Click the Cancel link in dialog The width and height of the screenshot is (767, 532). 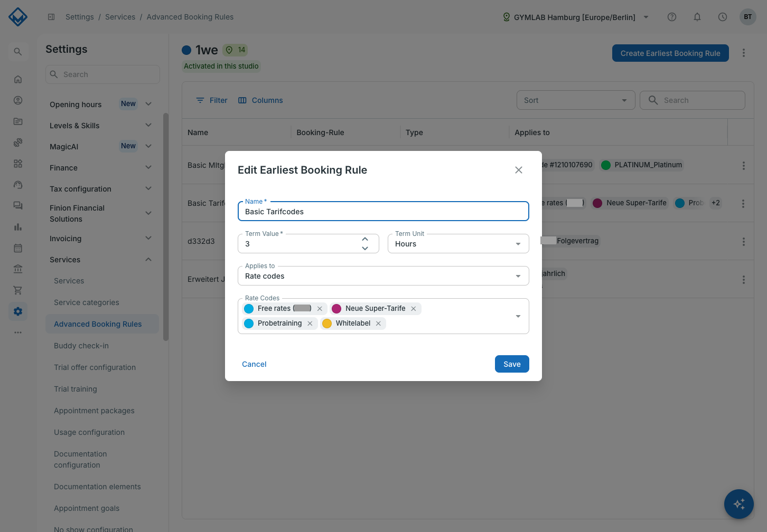(254, 364)
